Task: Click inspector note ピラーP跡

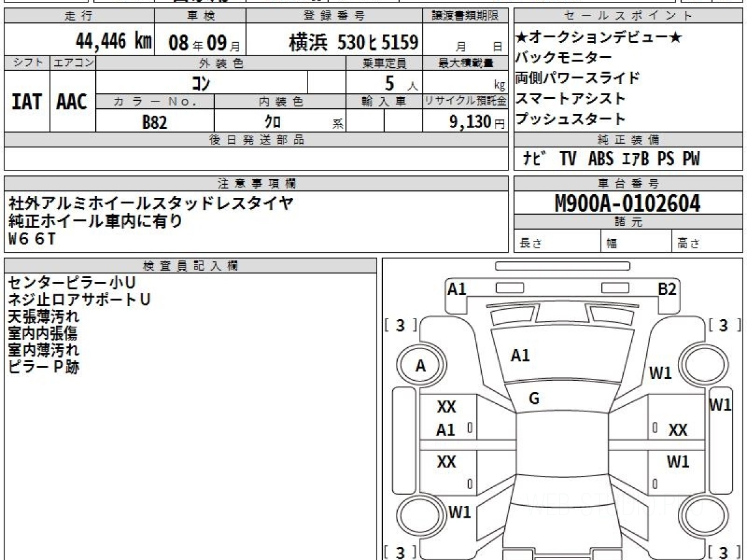Action: pos(44,367)
